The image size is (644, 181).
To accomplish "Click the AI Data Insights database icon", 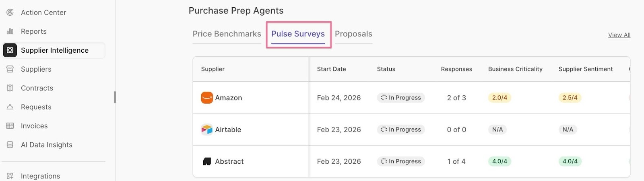I will [x=10, y=145].
